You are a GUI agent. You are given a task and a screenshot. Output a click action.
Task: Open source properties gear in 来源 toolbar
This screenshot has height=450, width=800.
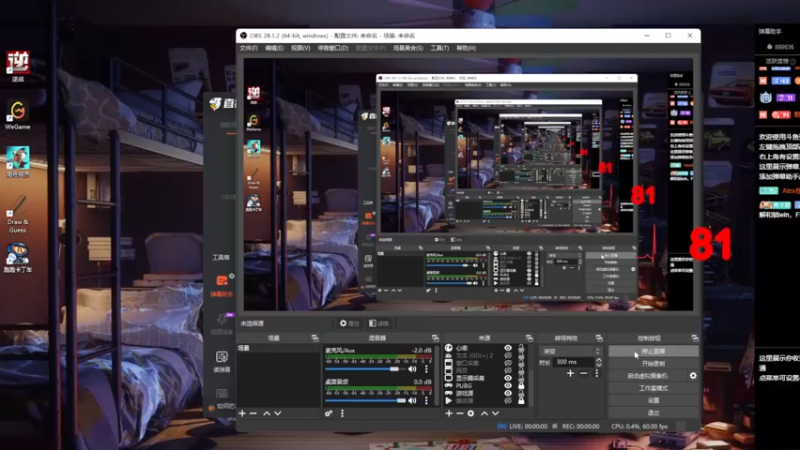point(471,413)
